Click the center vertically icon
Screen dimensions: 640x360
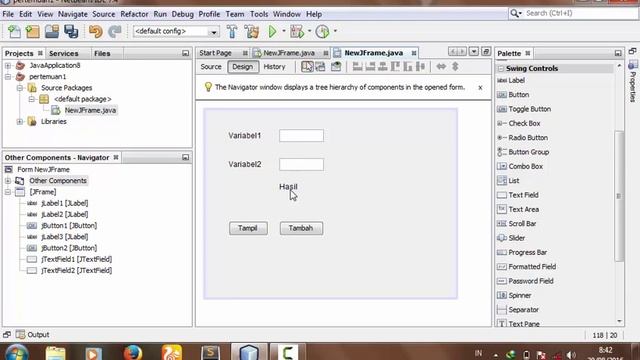coord(420,67)
